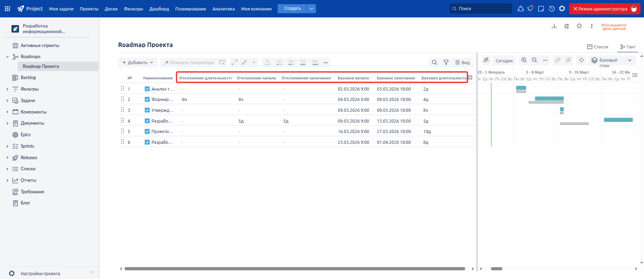
Task: Zoom out of the Gantt timeline
Action: tap(534, 60)
